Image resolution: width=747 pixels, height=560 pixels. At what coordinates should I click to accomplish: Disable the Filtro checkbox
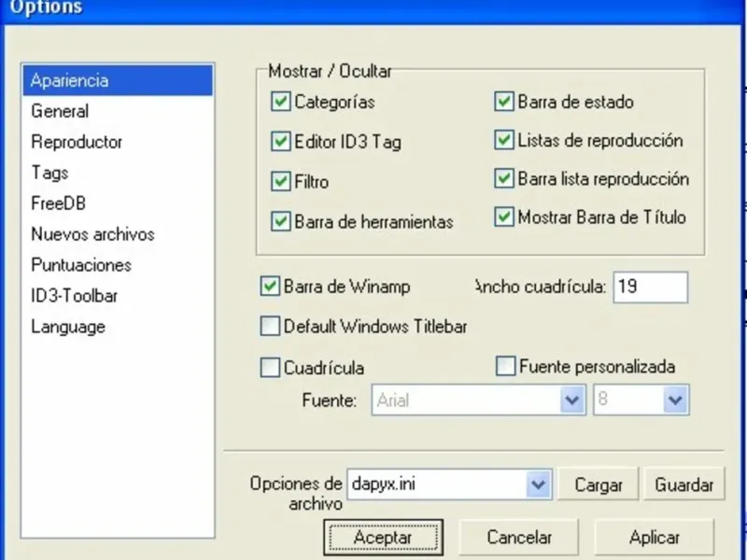coord(281,181)
